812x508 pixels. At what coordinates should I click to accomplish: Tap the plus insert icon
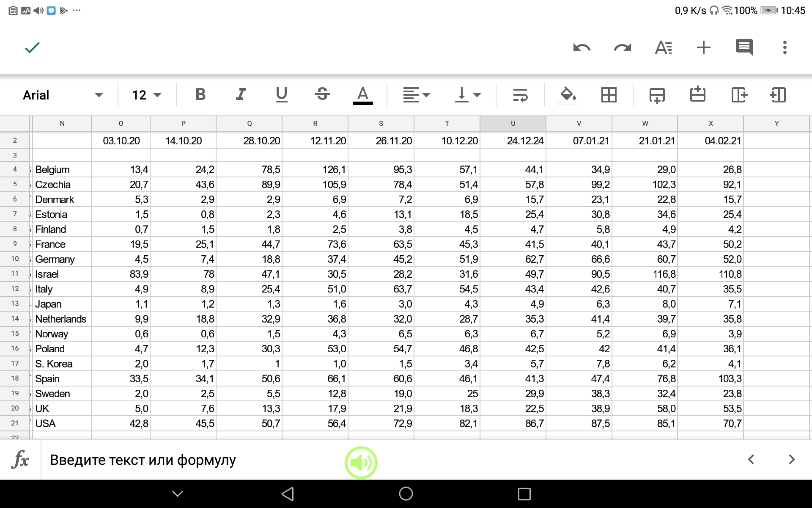point(703,47)
